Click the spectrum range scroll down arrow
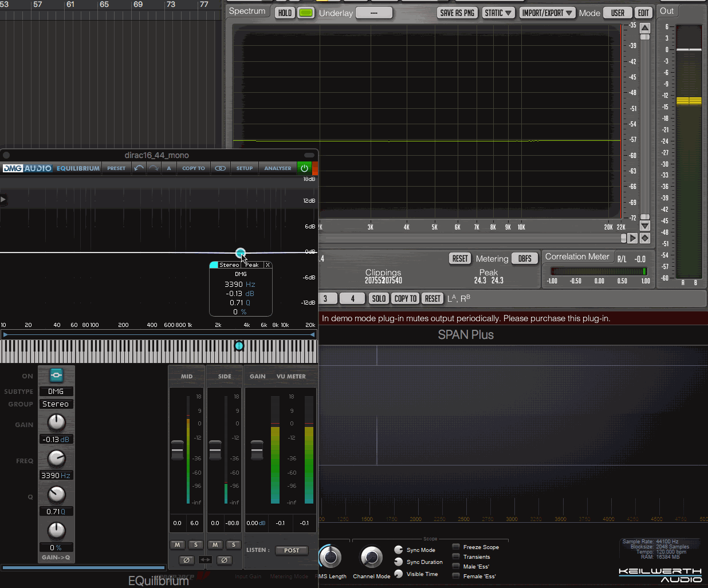Viewport: 708px width, 588px height. tap(645, 226)
